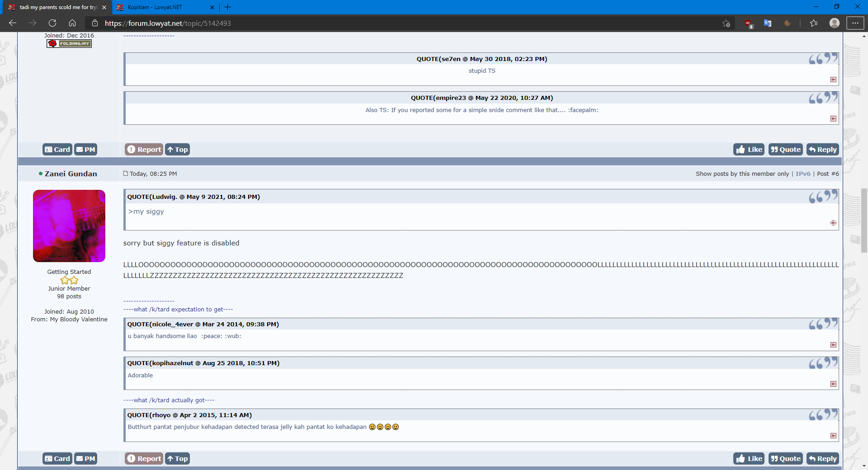Switch to Kopitiam - Lowyat.NET tab

click(163, 7)
